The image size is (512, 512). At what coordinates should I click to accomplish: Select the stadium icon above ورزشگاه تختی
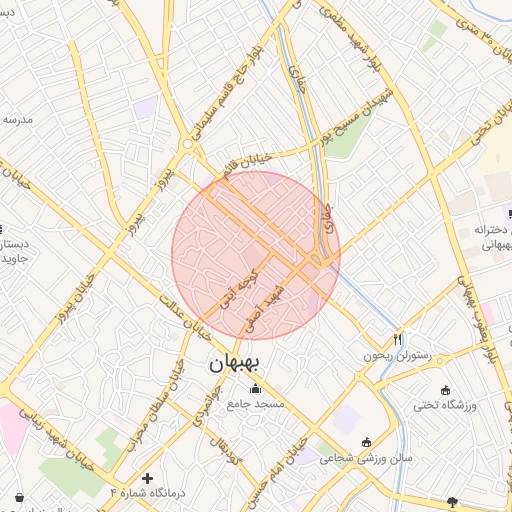[x=445, y=390]
